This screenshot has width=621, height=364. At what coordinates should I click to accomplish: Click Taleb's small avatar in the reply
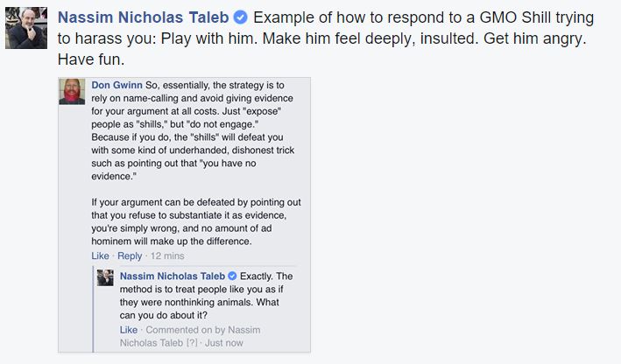point(105,276)
